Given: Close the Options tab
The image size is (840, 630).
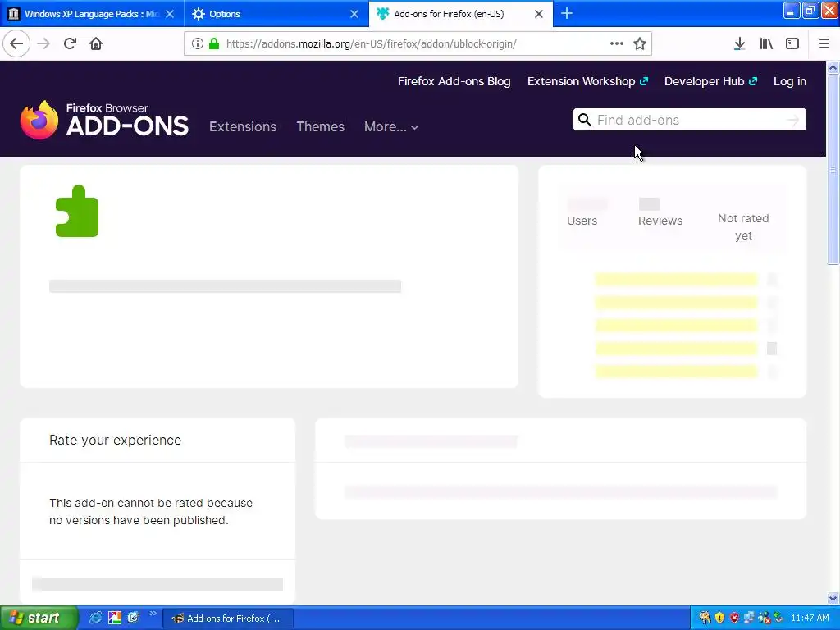Looking at the screenshot, I should coord(354,14).
